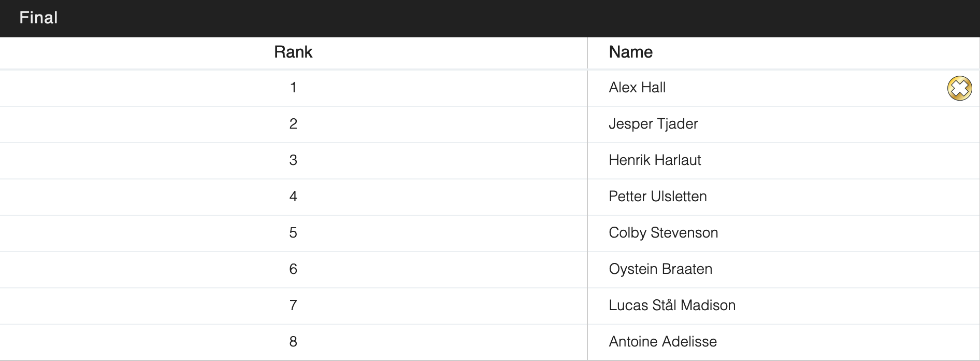980x361 pixels.
Task: Open Petter Ulsletten's entry
Action: pos(657,197)
